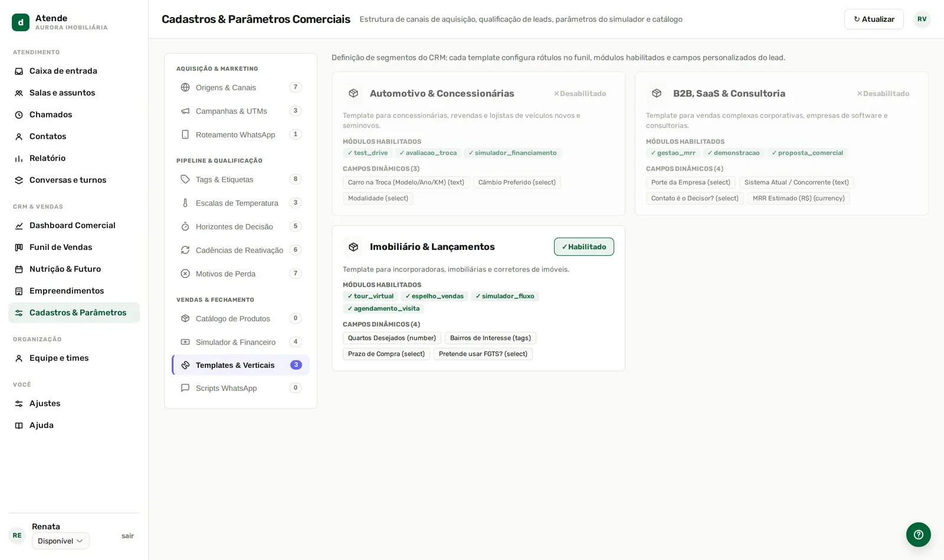This screenshot has width=944, height=560.
Task: Click the Pretende usar FGTS? (select) chip
Action: [483, 354]
